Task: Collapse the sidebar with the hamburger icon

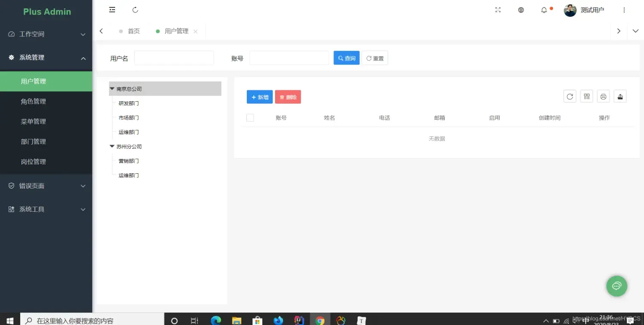Action: [x=112, y=9]
